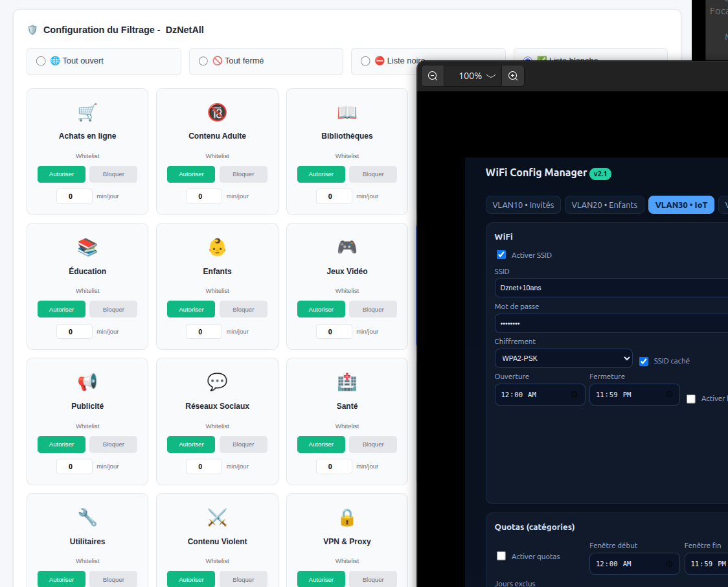The width and height of the screenshot is (728, 587).
Task: Click Bloquer for Éducation
Action: 113,309
